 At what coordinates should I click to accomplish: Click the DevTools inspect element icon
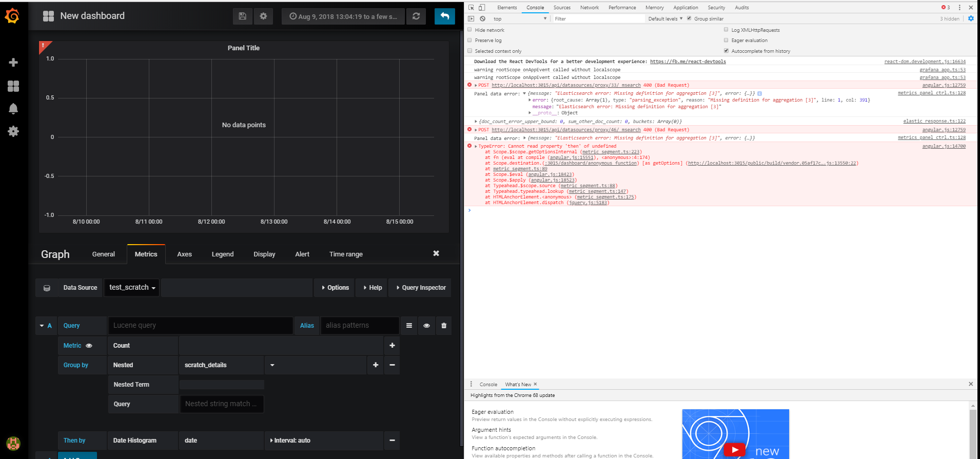pos(471,7)
